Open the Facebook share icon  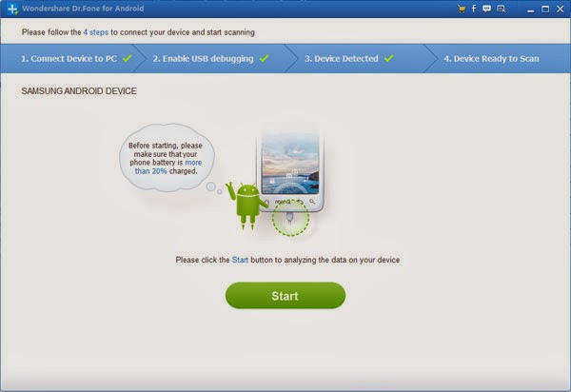click(474, 9)
